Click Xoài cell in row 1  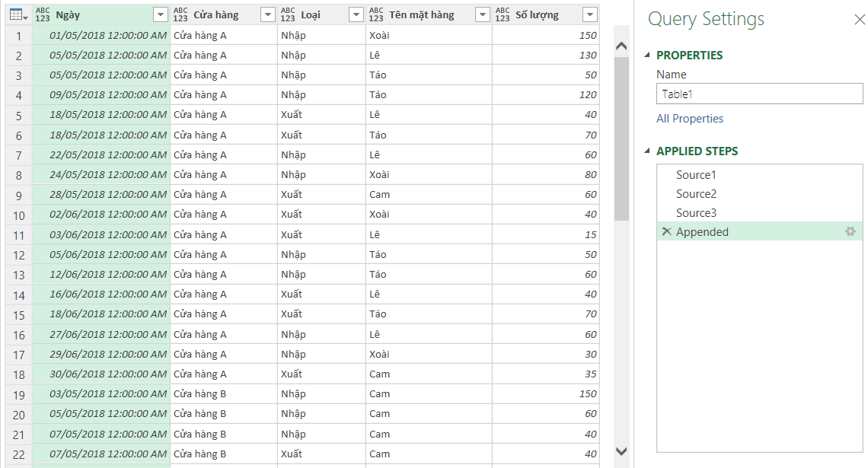click(429, 36)
